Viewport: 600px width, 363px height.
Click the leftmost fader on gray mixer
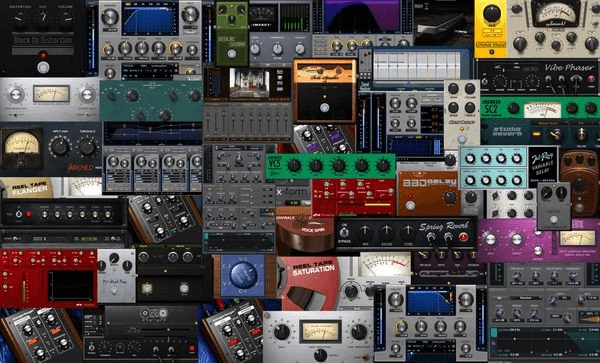point(208,122)
